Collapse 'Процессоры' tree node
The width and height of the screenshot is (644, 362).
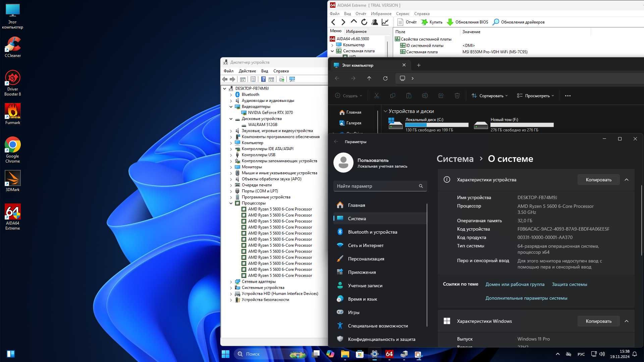pyautogui.click(x=231, y=203)
